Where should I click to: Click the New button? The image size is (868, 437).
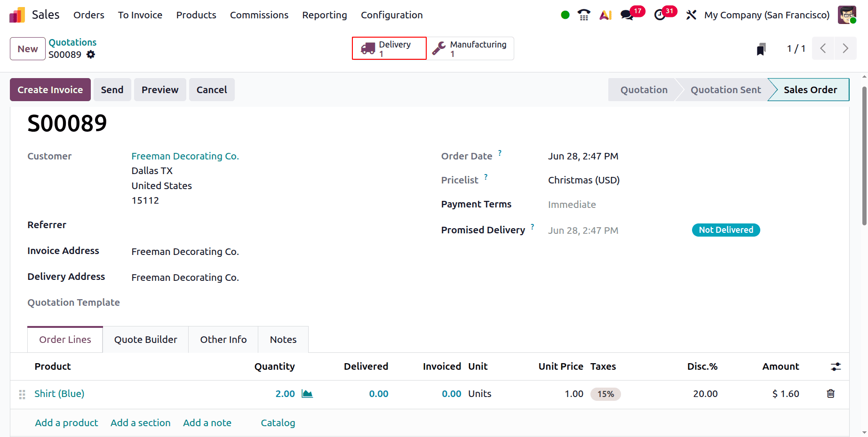click(x=28, y=49)
